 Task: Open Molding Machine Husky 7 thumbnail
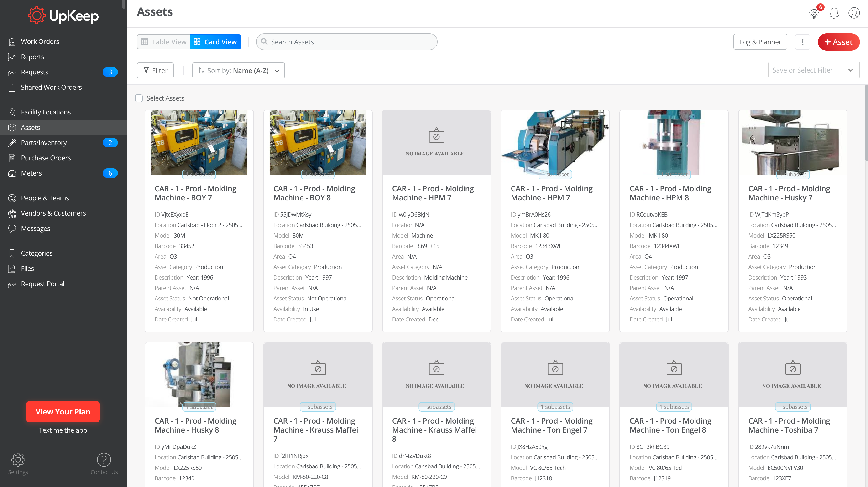point(793,142)
